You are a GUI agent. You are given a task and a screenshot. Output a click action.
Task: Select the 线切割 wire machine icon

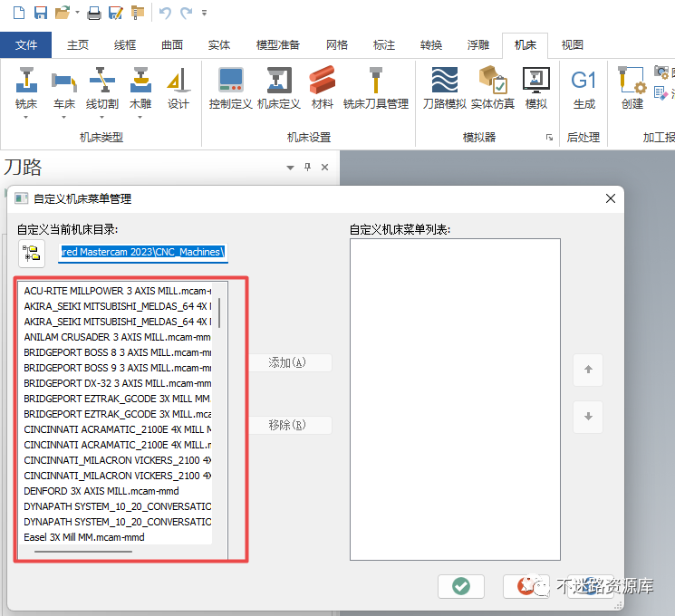point(102,87)
